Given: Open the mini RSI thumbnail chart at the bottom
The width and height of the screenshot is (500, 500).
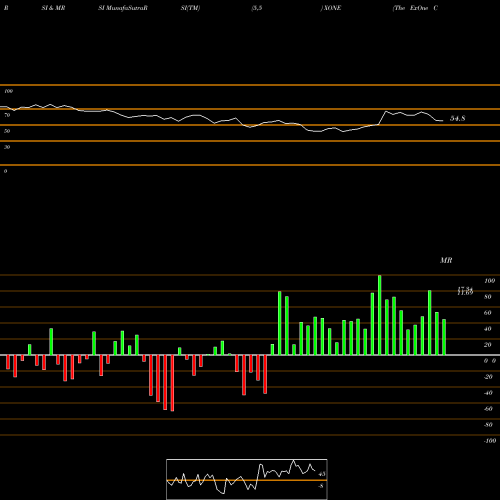Looking at the screenshot, I should tap(247, 479).
